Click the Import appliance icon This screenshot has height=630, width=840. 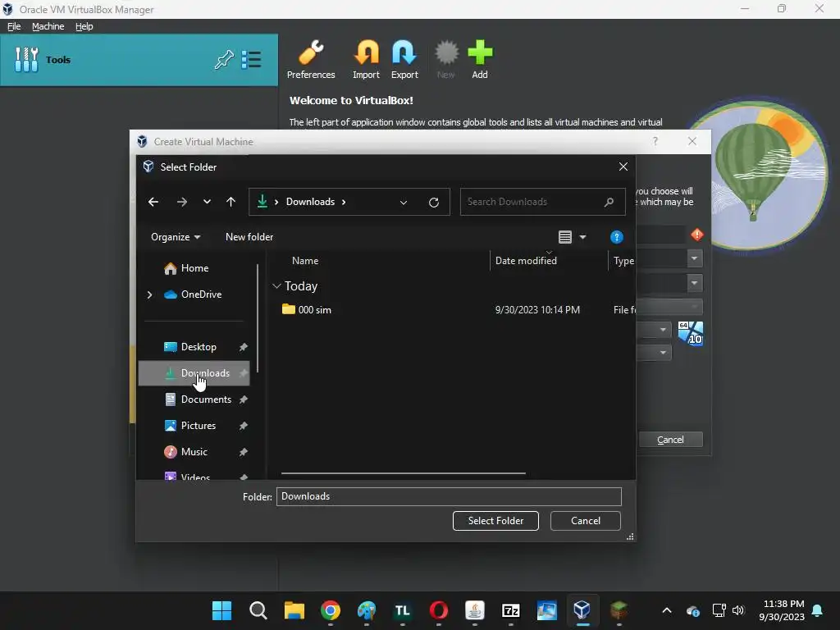366,59
